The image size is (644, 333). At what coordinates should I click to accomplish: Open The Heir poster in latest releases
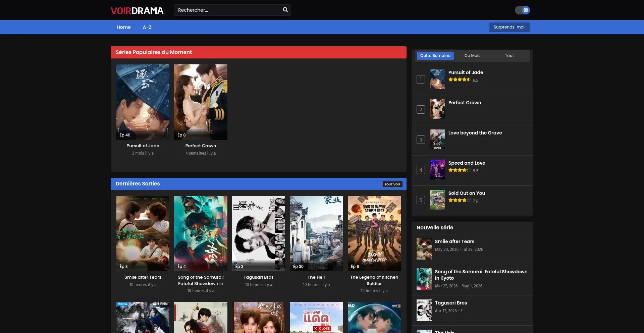pyautogui.click(x=316, y=233)
